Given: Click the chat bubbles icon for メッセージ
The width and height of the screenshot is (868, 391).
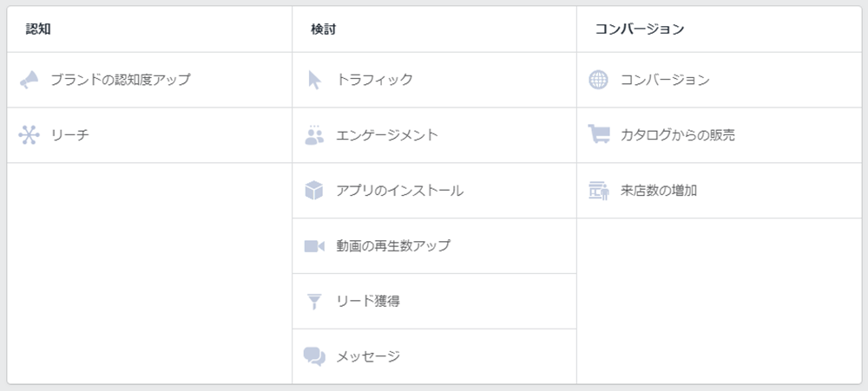Looking at the screenshot, I should point(314,356).
